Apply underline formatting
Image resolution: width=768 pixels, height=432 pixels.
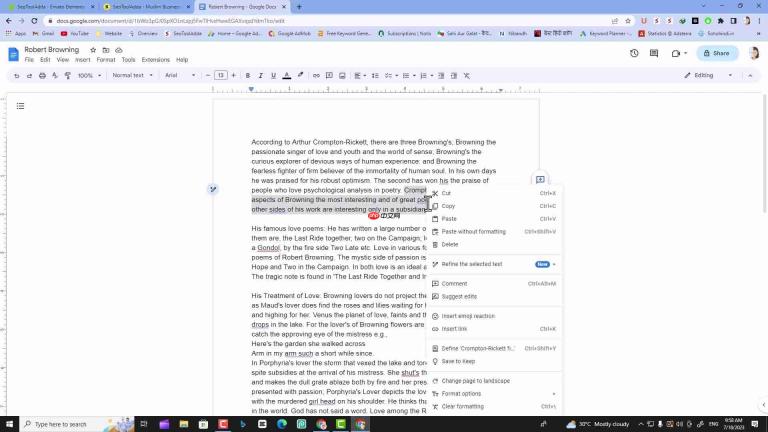(273, 75)
